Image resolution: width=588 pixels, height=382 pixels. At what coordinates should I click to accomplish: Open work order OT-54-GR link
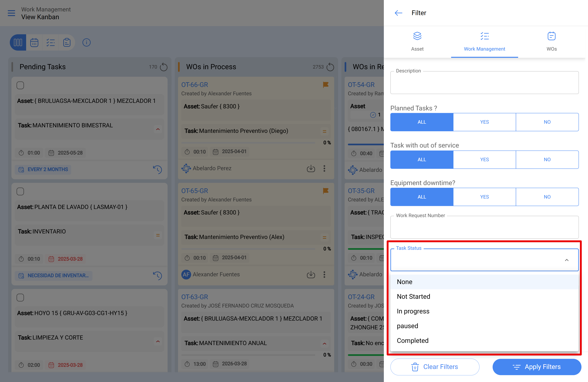[x=361, y=85]
